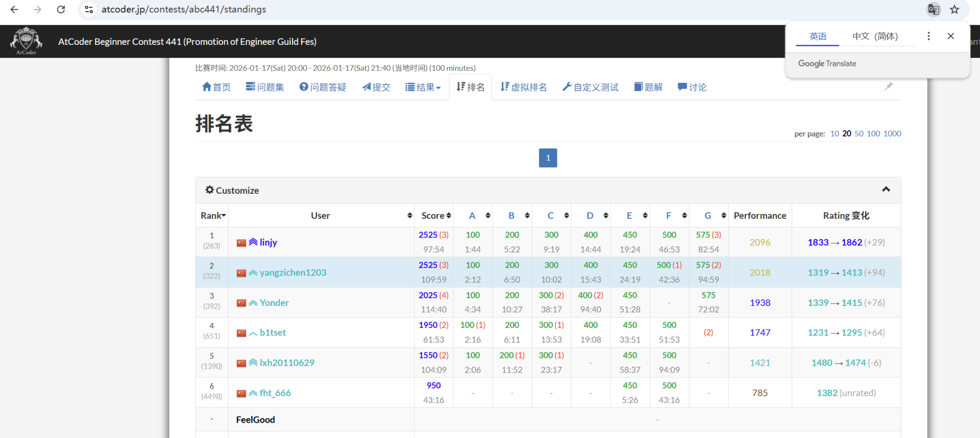Collapse the Customize panel chevron
This screenshot has width=980, height=438.
coord(886,190)
